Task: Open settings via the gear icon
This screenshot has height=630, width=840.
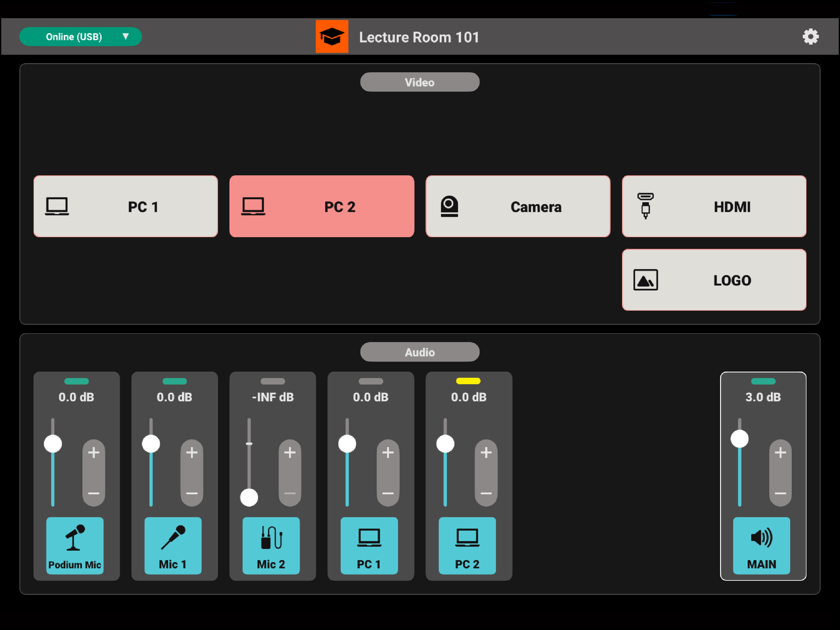Action: pos(810,37)
